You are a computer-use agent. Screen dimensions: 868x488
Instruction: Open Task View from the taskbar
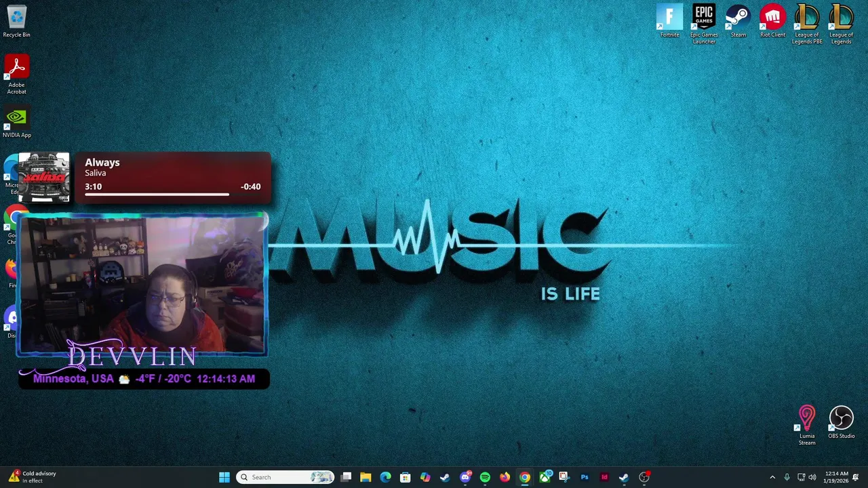point(346,477)
